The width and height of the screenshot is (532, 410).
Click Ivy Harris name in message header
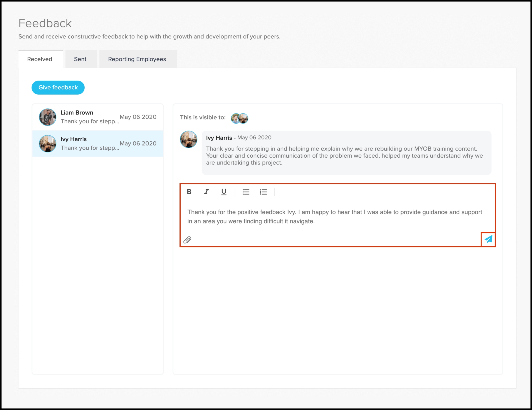click(219, 138)
